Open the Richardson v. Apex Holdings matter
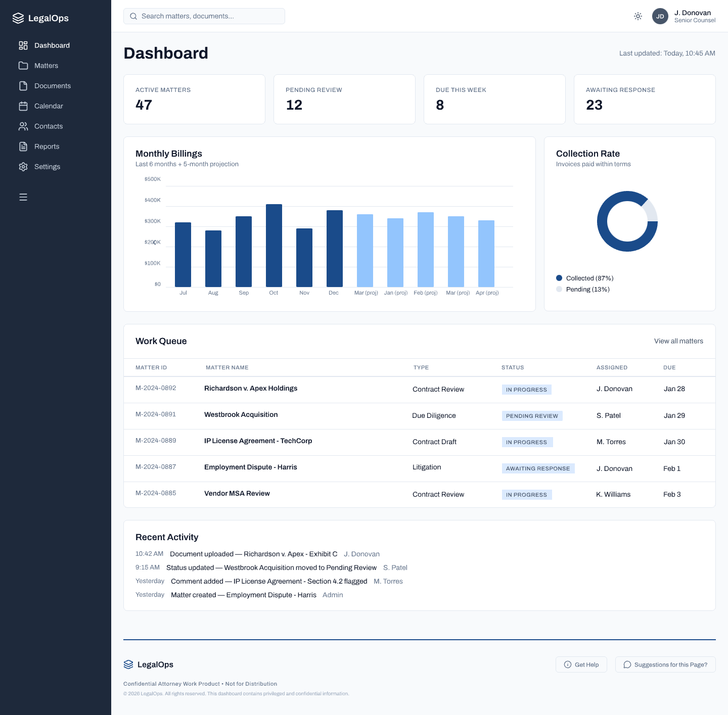 tap(251, 389)
